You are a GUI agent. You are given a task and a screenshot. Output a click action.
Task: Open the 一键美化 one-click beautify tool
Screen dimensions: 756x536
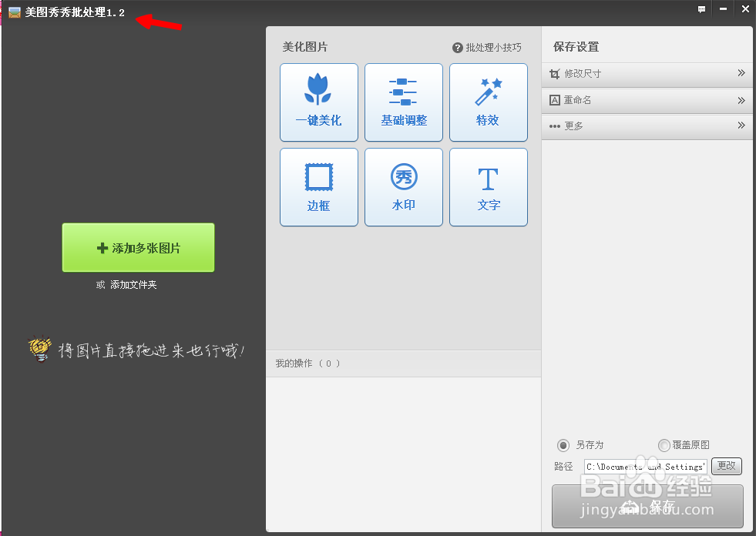[x=319, y=102]
